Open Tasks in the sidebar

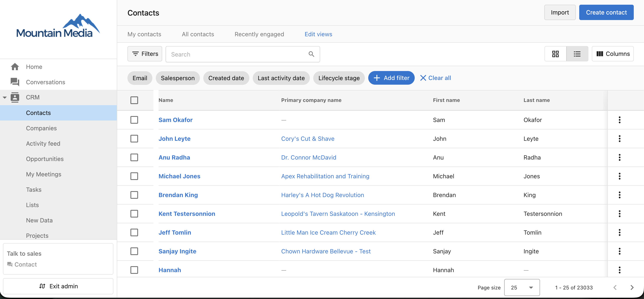click(34, 190)
